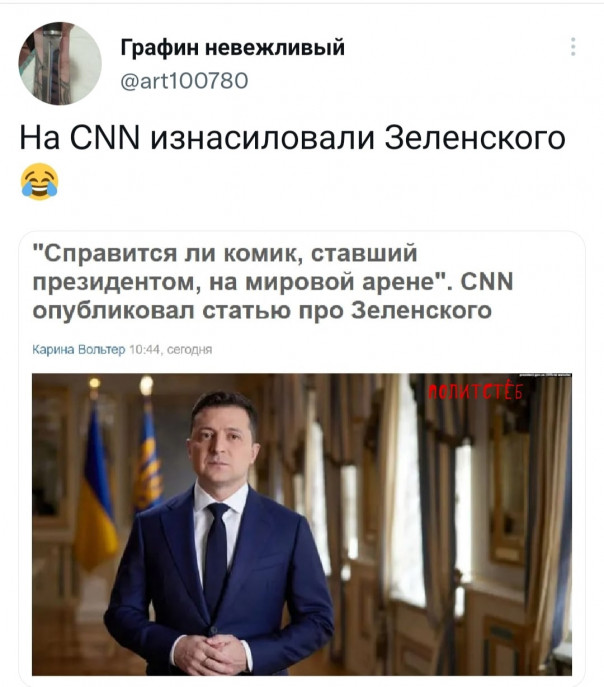604x687 pixels.
Task: Click the tiny source caption on the photo's corner
Action: point(545,375)
